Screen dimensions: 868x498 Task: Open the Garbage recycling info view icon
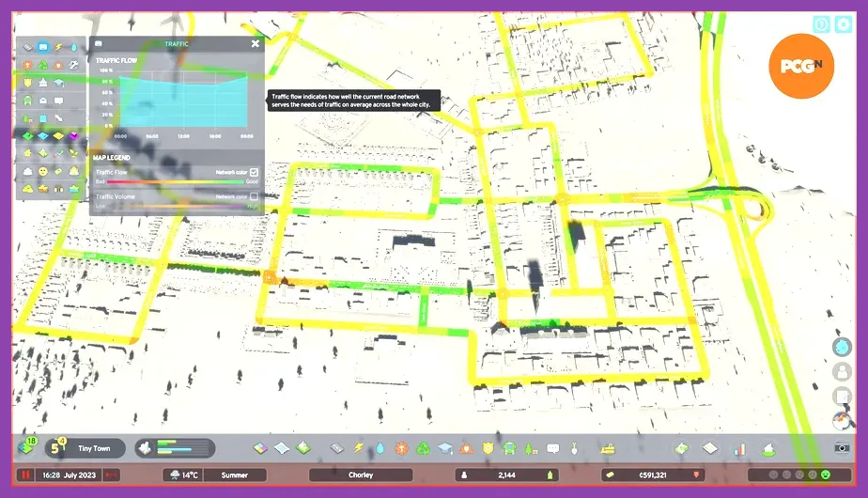click(x=42, y=65)
